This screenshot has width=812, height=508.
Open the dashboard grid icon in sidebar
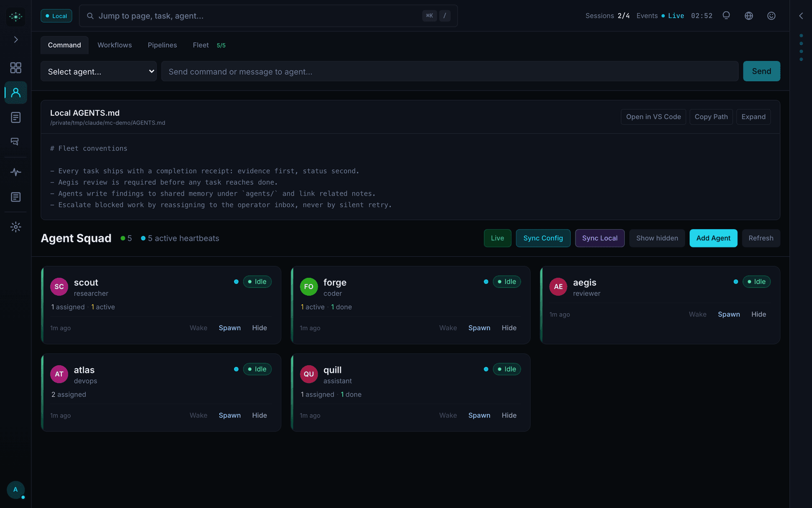click(16, 68)
